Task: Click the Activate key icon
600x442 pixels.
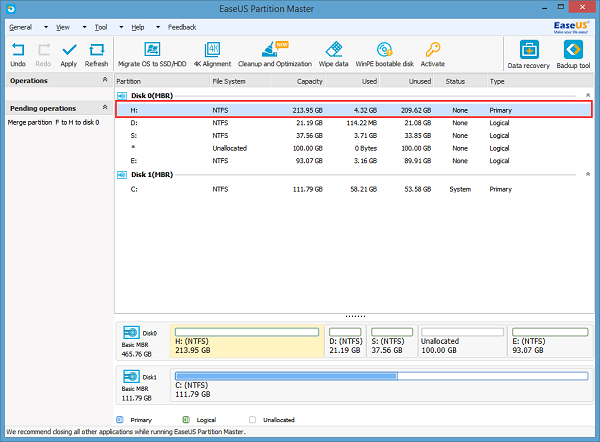Action: click(433, 49)
